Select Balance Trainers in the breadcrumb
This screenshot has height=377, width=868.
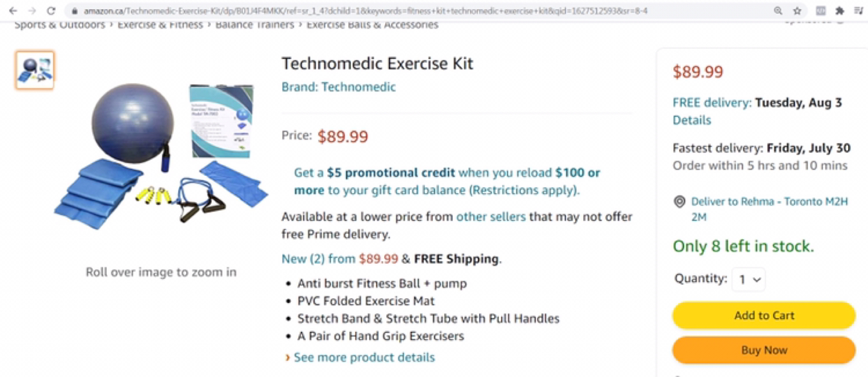click(x=257, y=24)
